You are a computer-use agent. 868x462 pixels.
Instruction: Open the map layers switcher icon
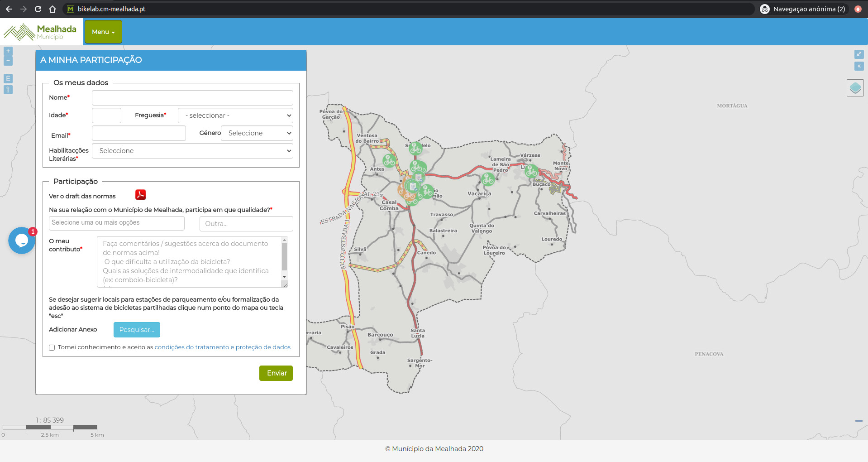(855, 88)
